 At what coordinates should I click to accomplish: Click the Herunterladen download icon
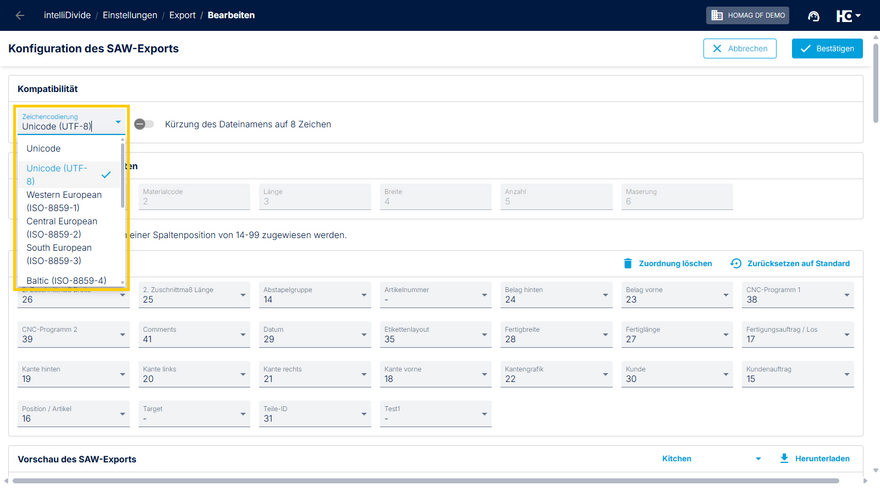784,458
